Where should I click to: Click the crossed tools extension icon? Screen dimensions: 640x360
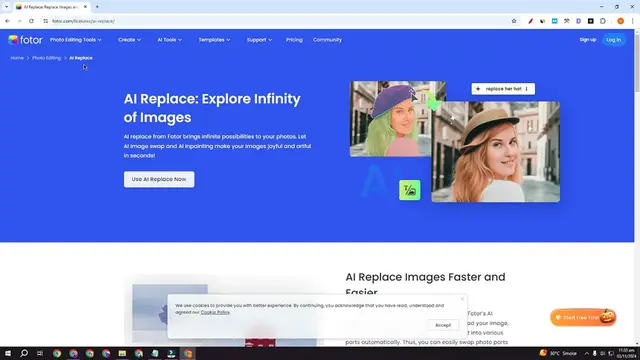(x=567, y=21)
